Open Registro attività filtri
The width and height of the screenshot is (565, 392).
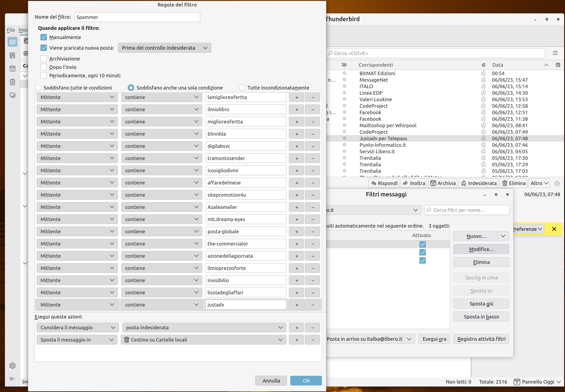(481, 339)
